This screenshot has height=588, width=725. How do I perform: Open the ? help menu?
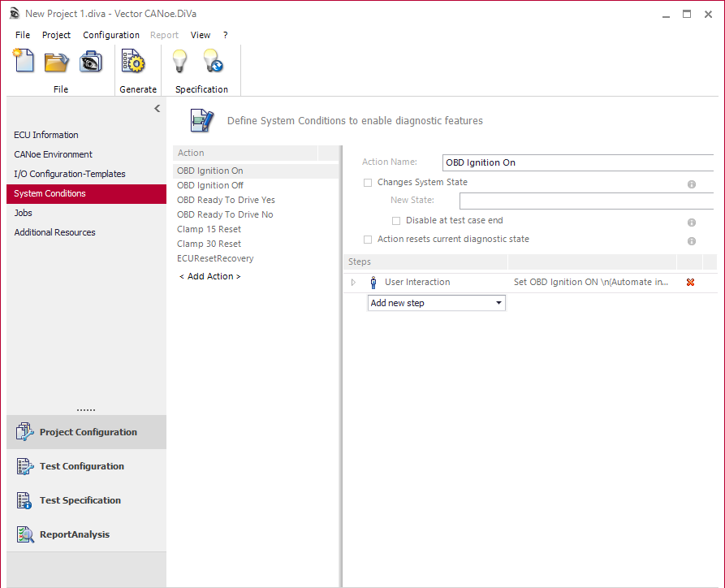click(225, 35)
